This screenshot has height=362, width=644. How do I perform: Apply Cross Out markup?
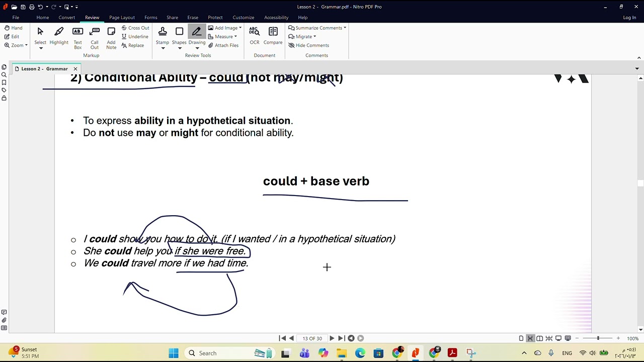tap(135, 28)
